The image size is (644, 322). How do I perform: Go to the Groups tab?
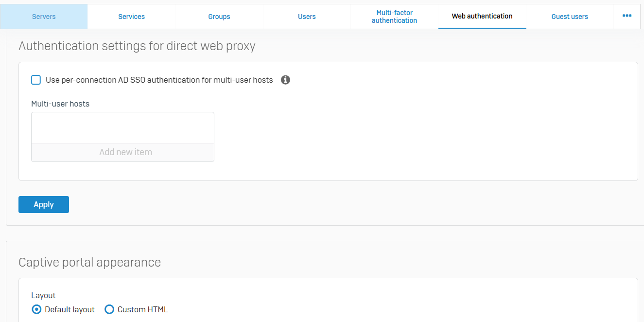(x=219, y=17)
